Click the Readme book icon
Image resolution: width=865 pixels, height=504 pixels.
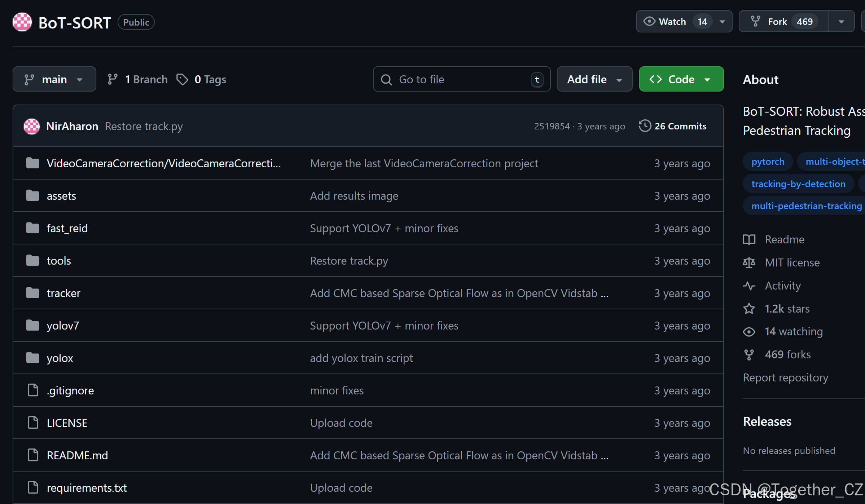click(749, 239)
